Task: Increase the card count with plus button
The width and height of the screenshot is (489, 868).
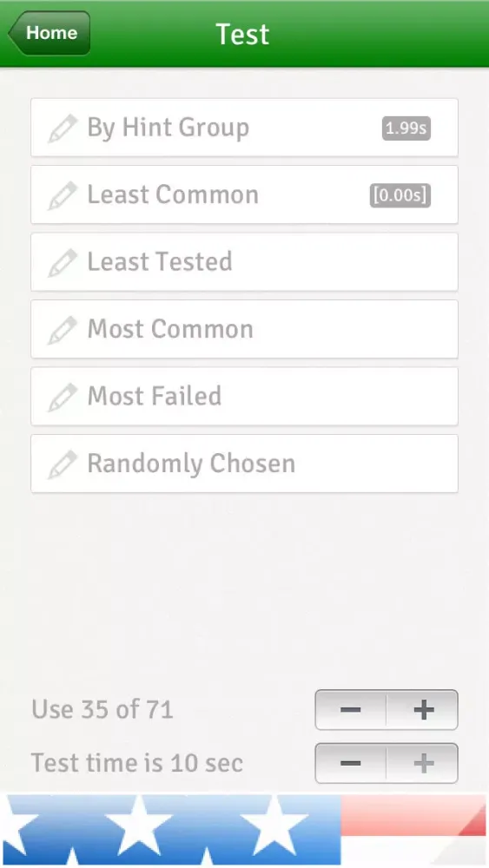Action: click(422, 710)
